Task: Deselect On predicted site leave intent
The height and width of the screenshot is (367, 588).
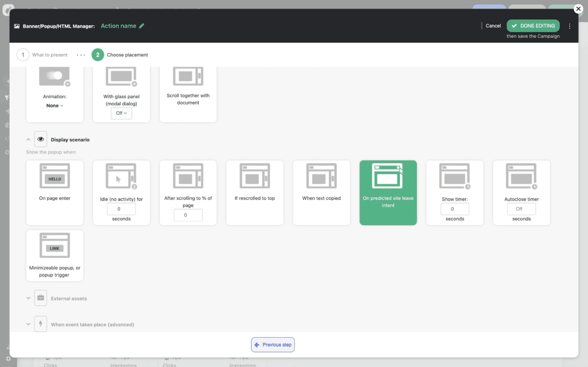Action: pos(388,192)
